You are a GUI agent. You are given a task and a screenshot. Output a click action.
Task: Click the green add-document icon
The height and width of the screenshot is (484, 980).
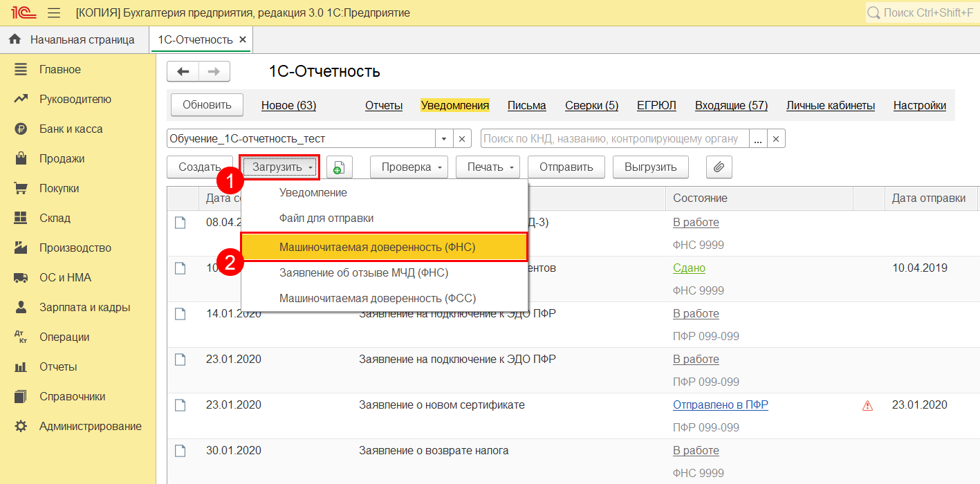pyautogui.click(x=339, y=167)
